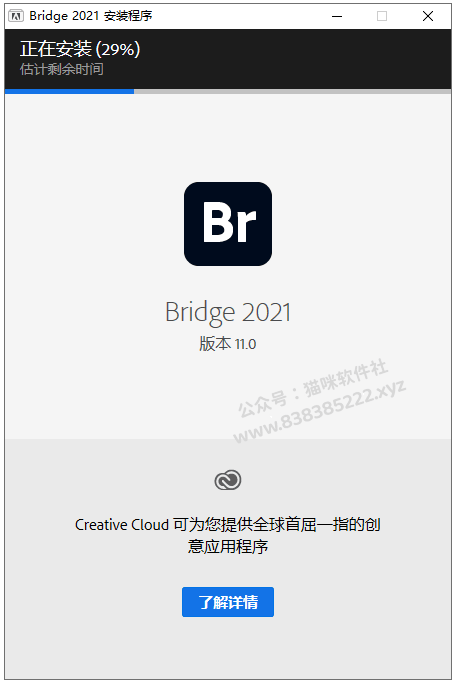This screenshot has height=684, width=455.
Task: Click the 正在安装 heading text
Action: [x=56, y=49]
